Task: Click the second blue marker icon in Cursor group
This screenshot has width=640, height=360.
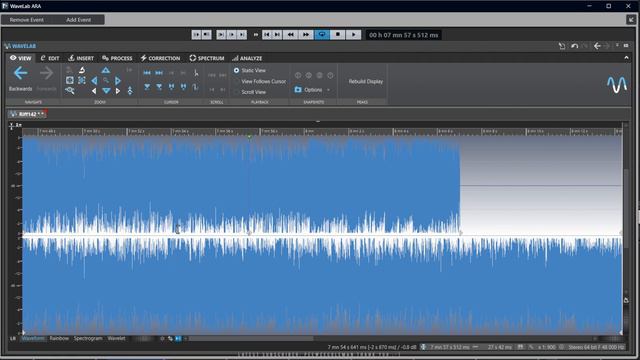Action: click(x=159, y=87)
